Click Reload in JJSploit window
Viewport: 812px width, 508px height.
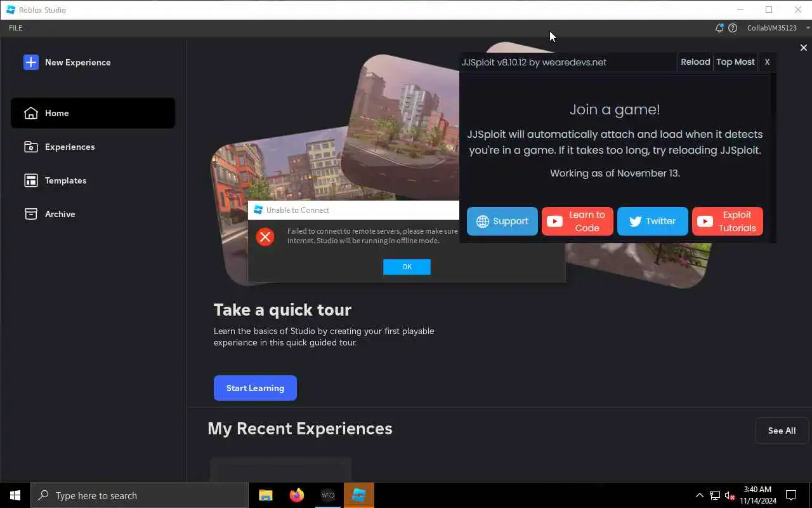pyautogui.click(x=695, y=62)
